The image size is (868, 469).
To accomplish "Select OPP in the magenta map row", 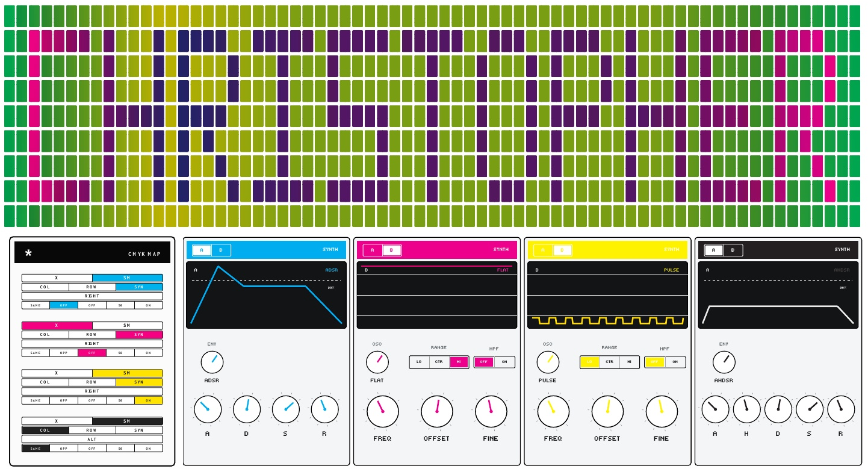I will pyautogui.click(x=64, y=353).
